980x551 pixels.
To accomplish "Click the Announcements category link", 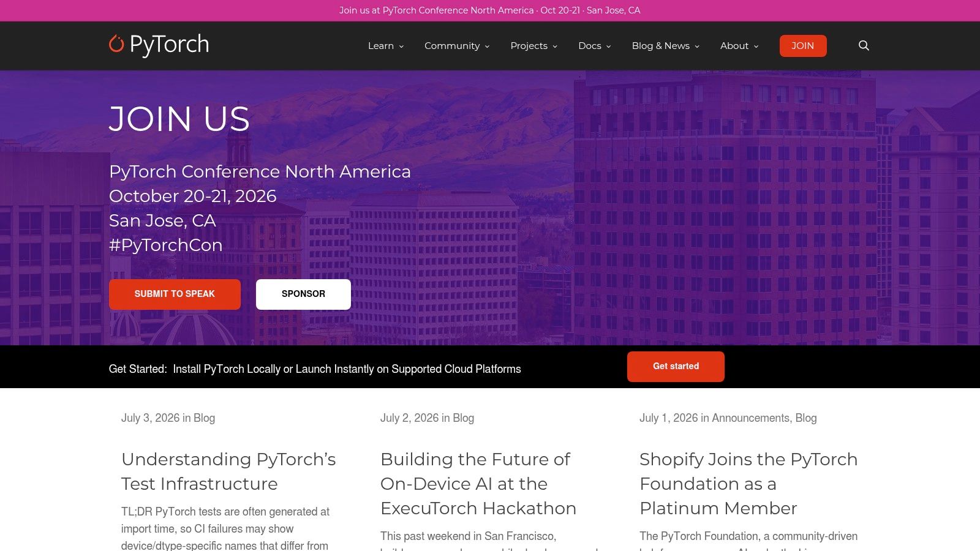I will click(x=751, y=418).
